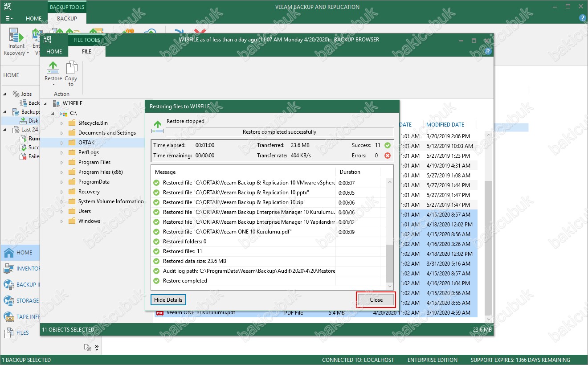Switch to HOME tab in main Veeam window

pyautogui.click(x=33, y=19)
